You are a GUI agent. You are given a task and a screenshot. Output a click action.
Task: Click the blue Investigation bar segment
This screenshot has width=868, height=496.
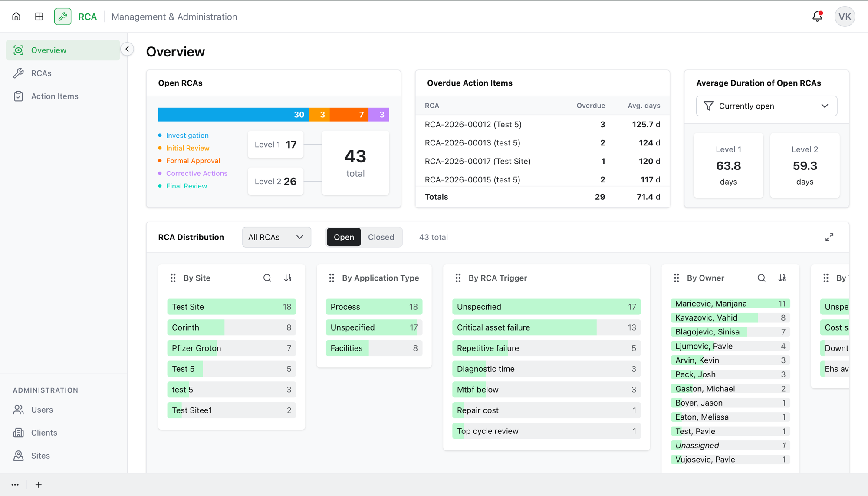[x=233, y=115]
